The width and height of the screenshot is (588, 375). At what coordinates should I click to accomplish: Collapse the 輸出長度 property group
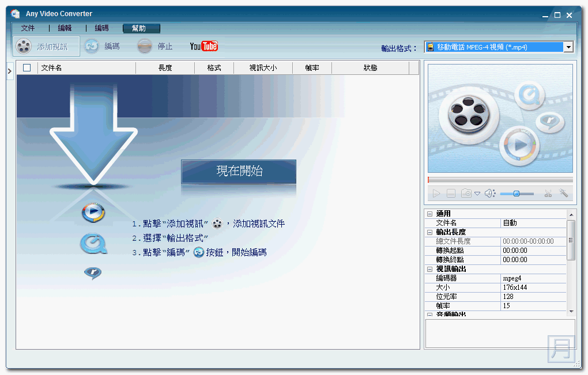coord(429,232)
